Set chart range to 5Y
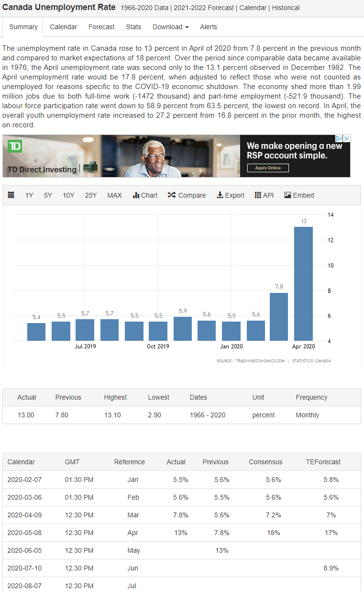Screen dimensions: 364x592 (48, 195)
